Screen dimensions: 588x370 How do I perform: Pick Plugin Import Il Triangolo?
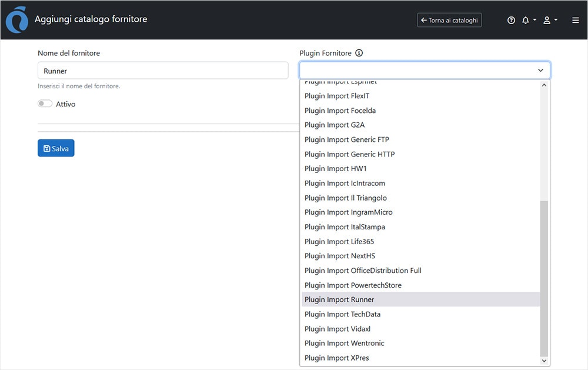click(345, 198)
